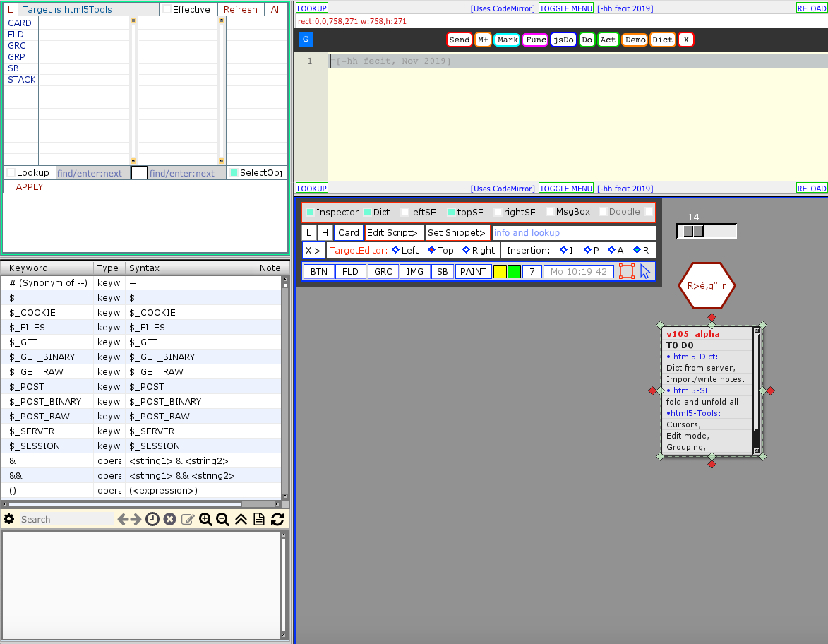Zoom in with the magnifier plus icon
This screenshot has width=828, height=644.
tap(205, 519)
